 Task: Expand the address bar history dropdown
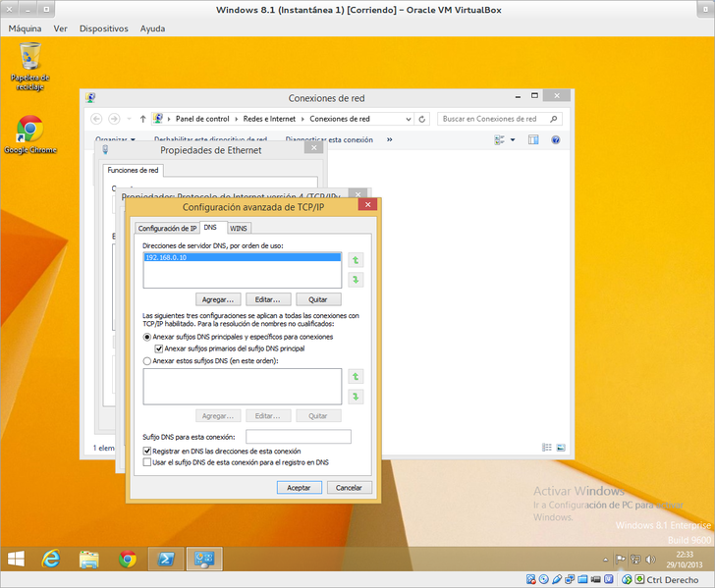click(409, 119)
